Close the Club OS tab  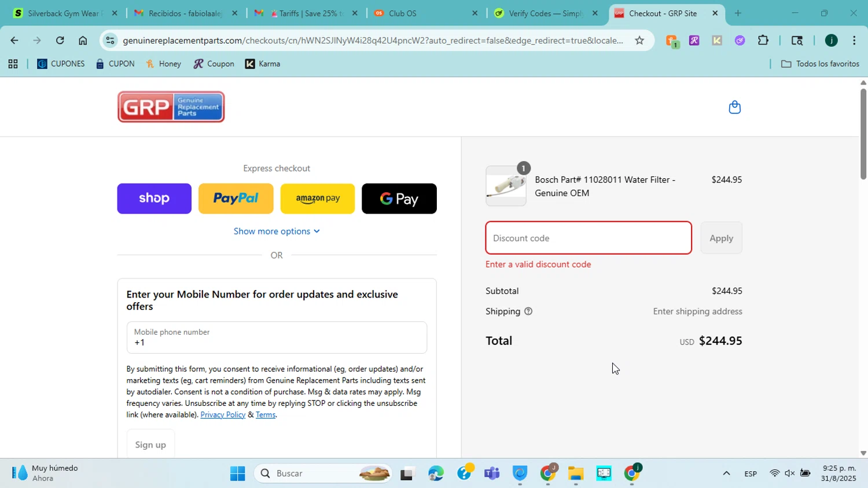click(475, 13)
